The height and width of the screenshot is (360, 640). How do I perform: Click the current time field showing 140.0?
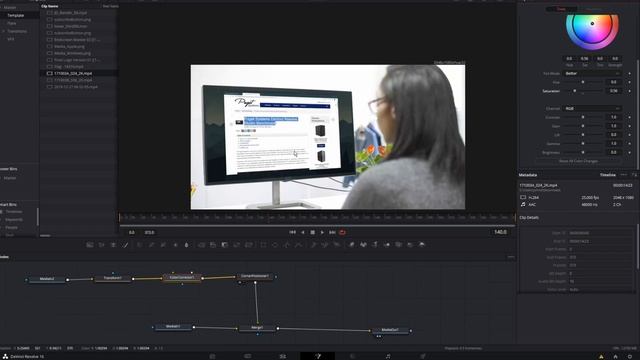(500, 232)
